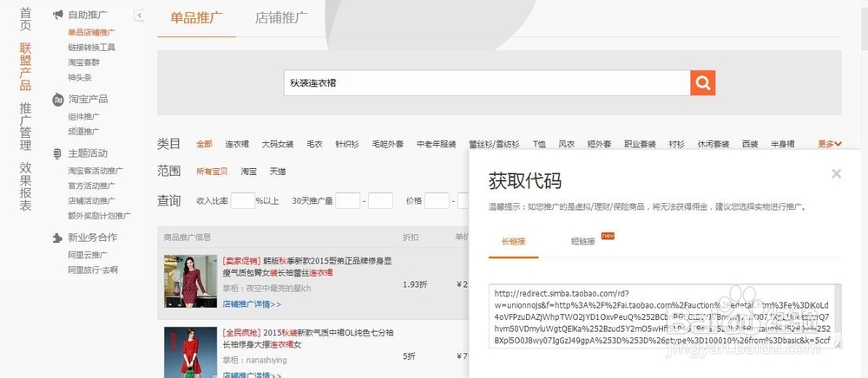Click the orange search magnifier button
The width and height of the screenshot is (868, 378).
702,83
